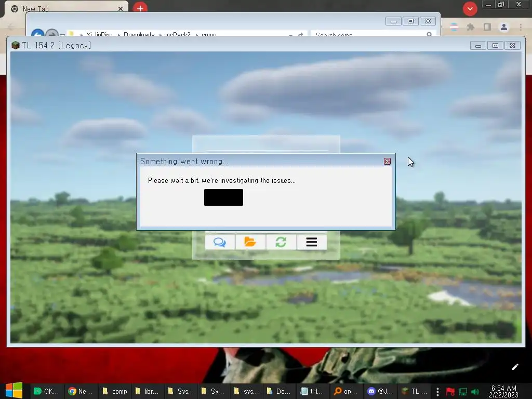Image resolution: width=532 pixels, height=399 pixels.
Task: Switch to notepad 'tH...' taskbar button
Action: pyautogui.click(x=312, y=391)
